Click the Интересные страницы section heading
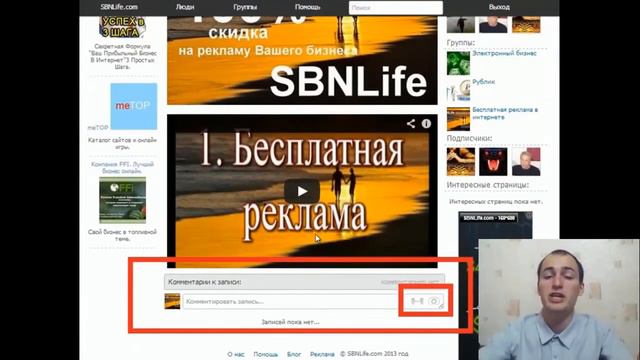The height and width of the screenshot is (360, 640). tap(487, 185)
